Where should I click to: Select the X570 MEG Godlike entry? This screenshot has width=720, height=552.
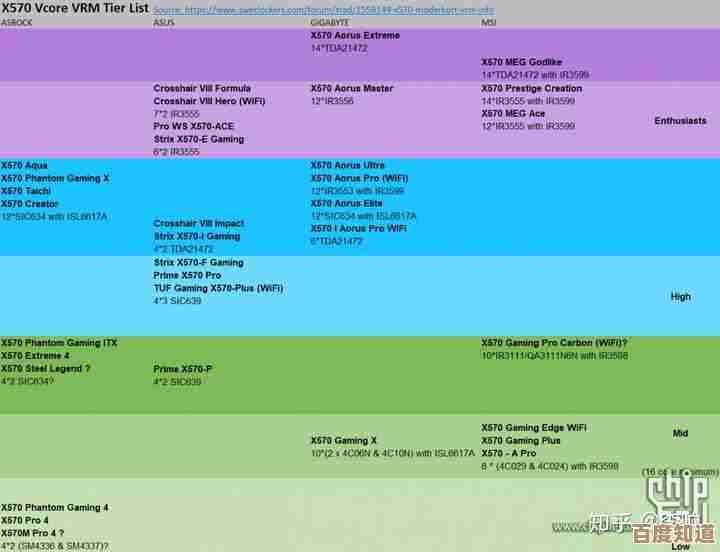pyautogui.click(x=523, y=61)
